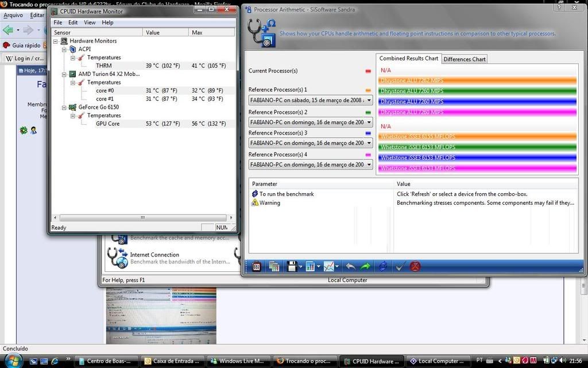This screenshot has width=588, height=368.
Task: Click the Hardware Monitor horizontal scrollbar
Action: point(142,218)
